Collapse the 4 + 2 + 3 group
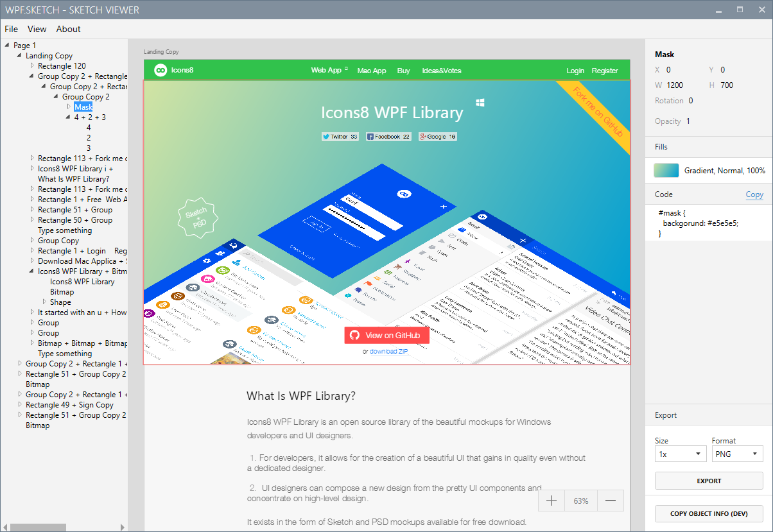The image size is (773, 532). click(x=68, y=117)
